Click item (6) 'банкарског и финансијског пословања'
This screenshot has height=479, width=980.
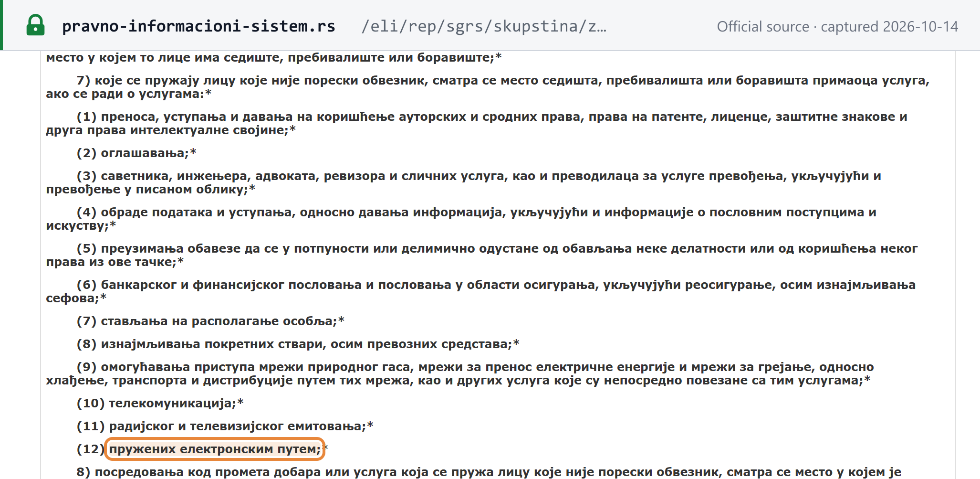tap(481, 291)
